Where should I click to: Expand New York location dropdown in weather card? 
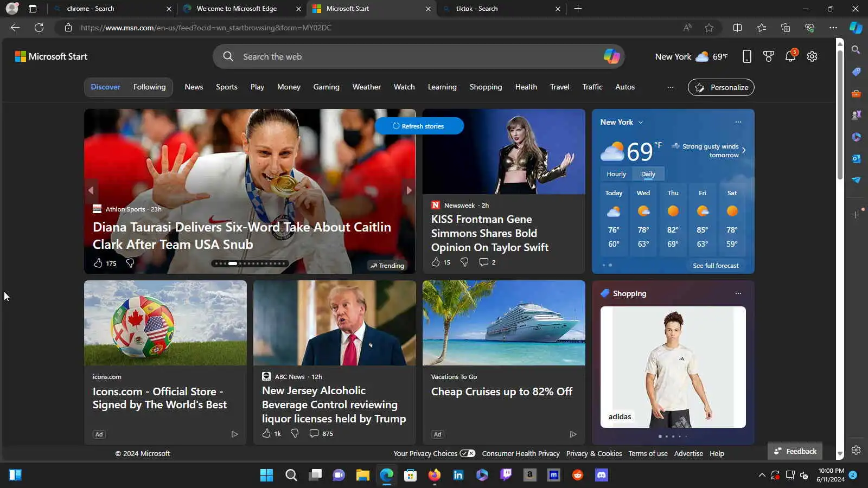(641, 123)
